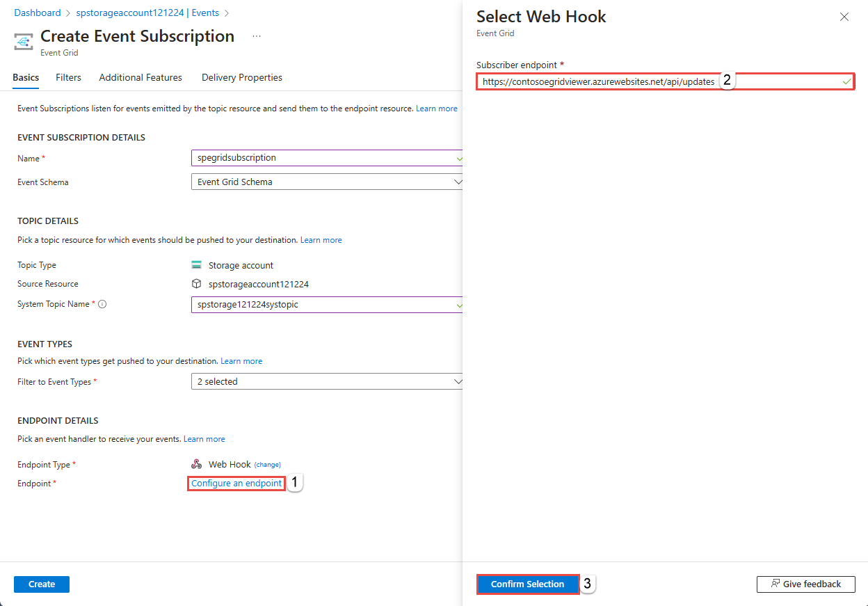Click the Create button
The width and height of the screenshot is (868, 606).
tap(42, 584)
